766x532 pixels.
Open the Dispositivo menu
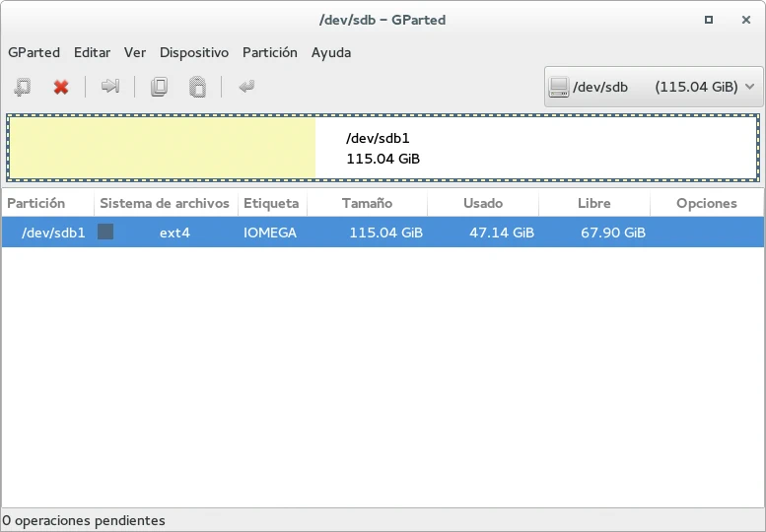194,52
